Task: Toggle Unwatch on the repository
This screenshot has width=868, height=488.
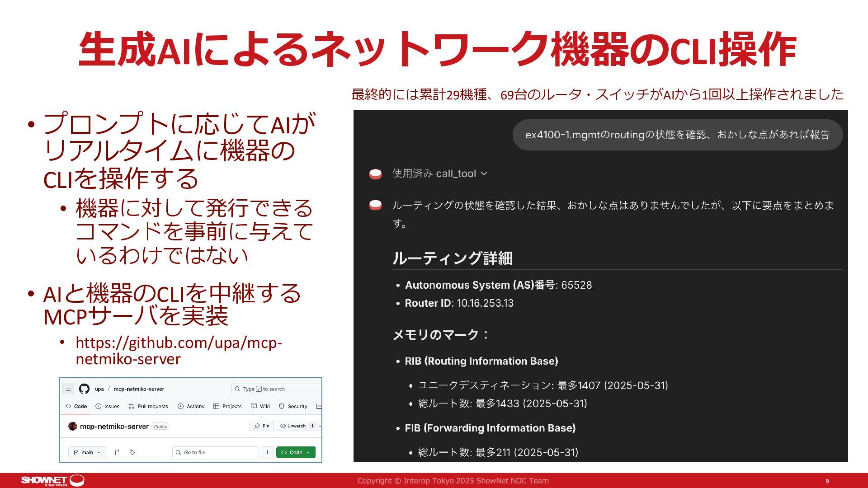Action: point(296,426)
